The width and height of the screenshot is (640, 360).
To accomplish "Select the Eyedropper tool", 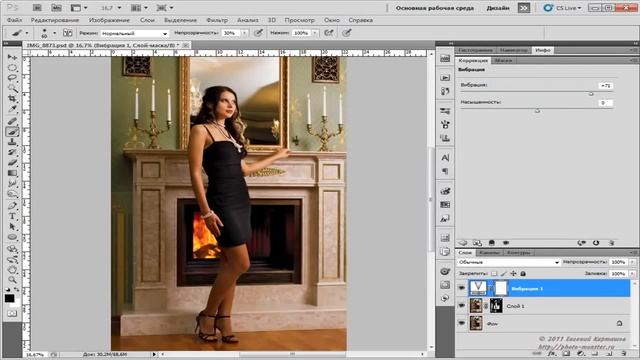I will coord(12,109).
